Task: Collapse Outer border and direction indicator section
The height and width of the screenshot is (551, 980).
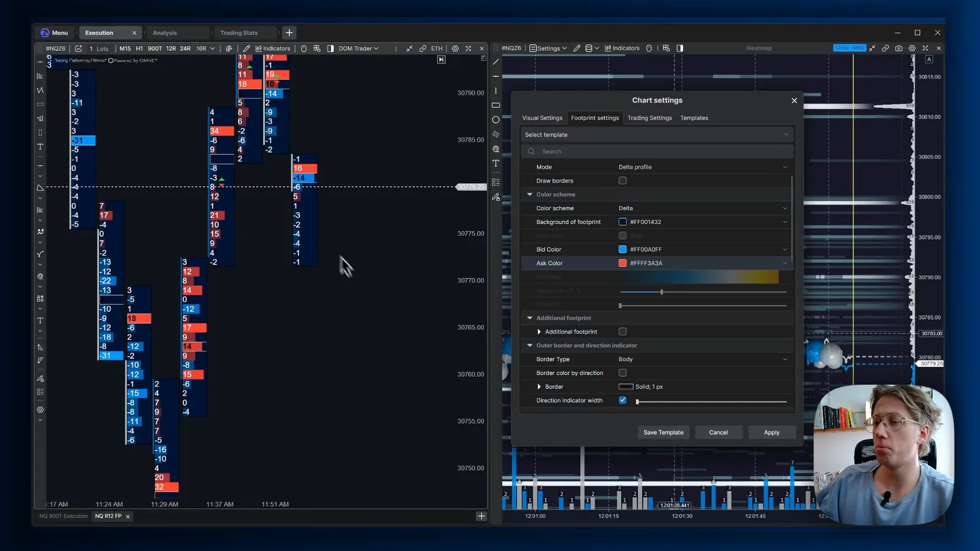Action: coord(530,345)
